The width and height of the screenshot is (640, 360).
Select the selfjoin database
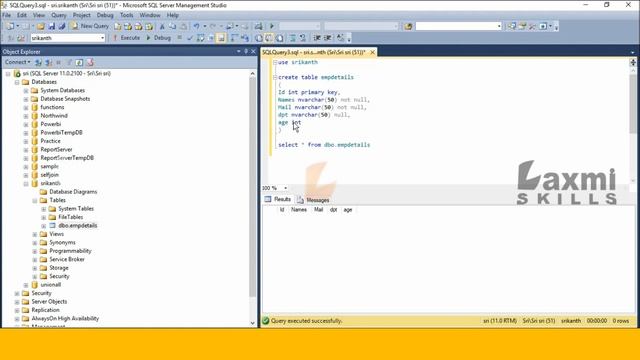pyautogui.click(x=49, y=175)
